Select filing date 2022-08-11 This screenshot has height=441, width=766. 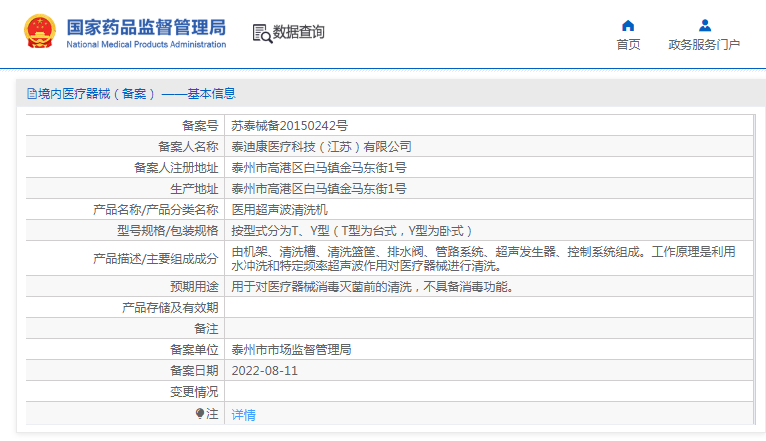point(265,371)
